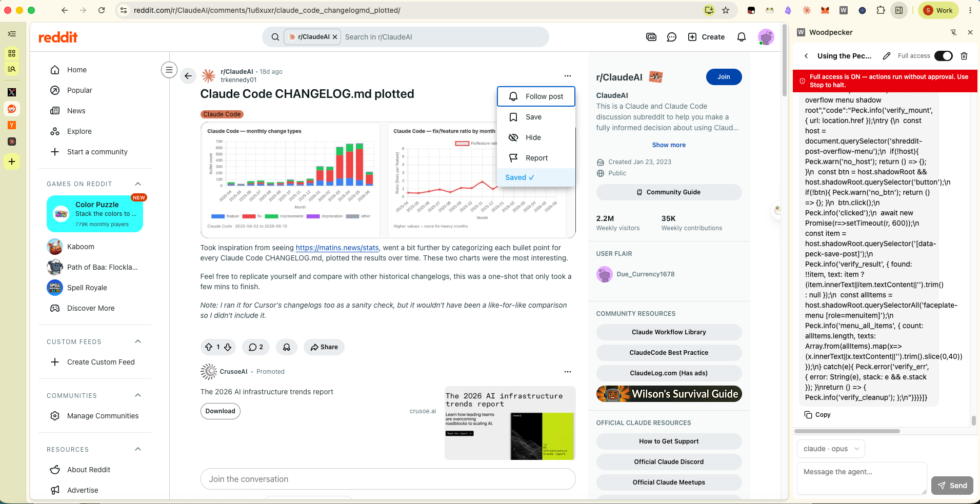Click the Woodpecker horizontal scrollbar
Viewport: 980px width, 504px height.
tap(847, 431)
